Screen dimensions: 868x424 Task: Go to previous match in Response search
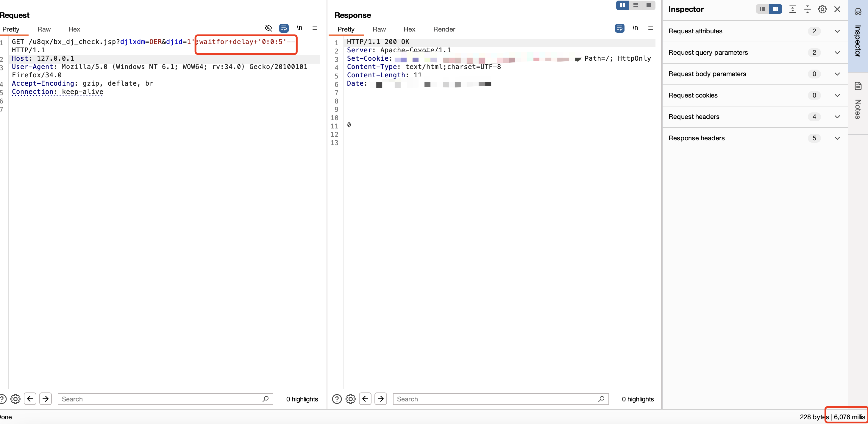(x=365, y=399)
